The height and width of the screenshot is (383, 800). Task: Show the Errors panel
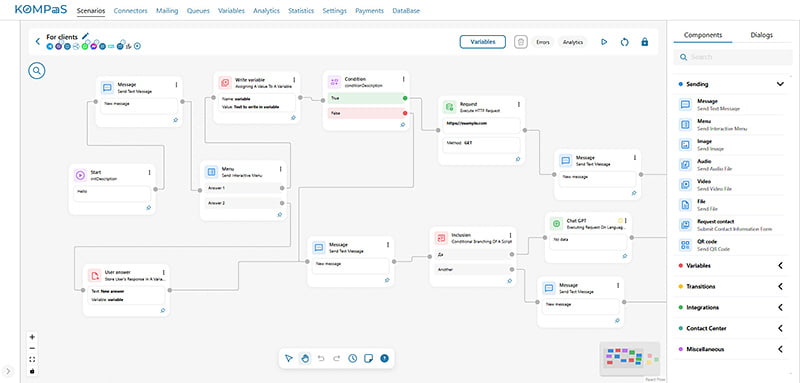point(543,42)
